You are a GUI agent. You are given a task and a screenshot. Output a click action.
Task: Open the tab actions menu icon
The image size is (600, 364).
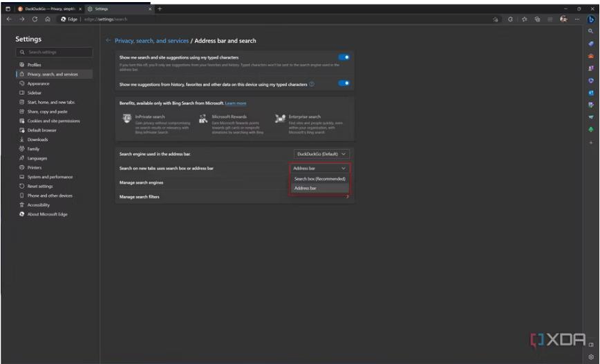tap(8, 9)
